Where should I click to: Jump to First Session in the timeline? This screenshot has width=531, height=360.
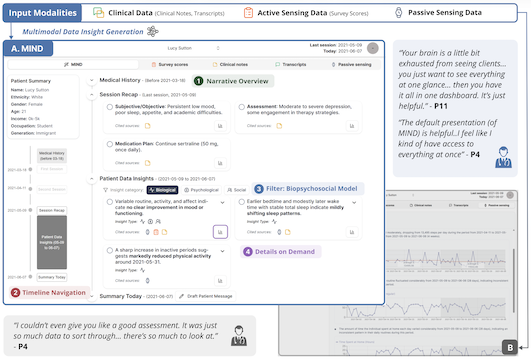point(52,169)
